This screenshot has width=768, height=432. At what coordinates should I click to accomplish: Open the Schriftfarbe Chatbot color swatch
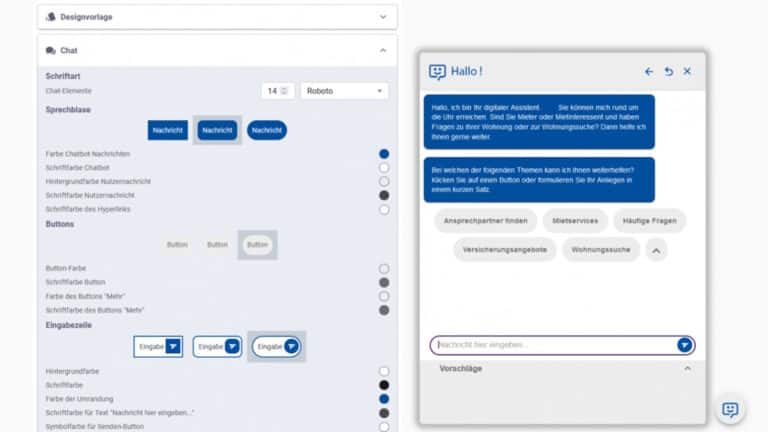point(384,168)
